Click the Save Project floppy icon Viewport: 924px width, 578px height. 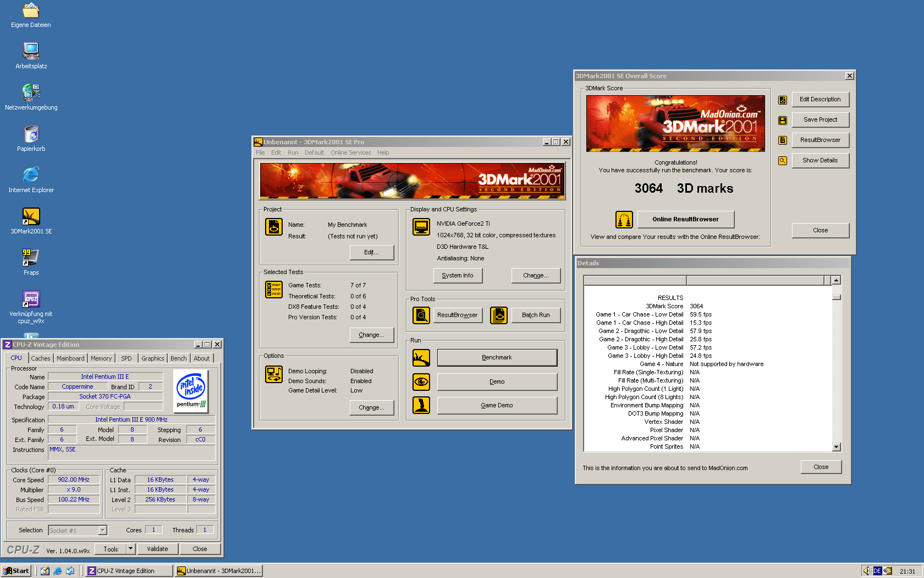783,120
